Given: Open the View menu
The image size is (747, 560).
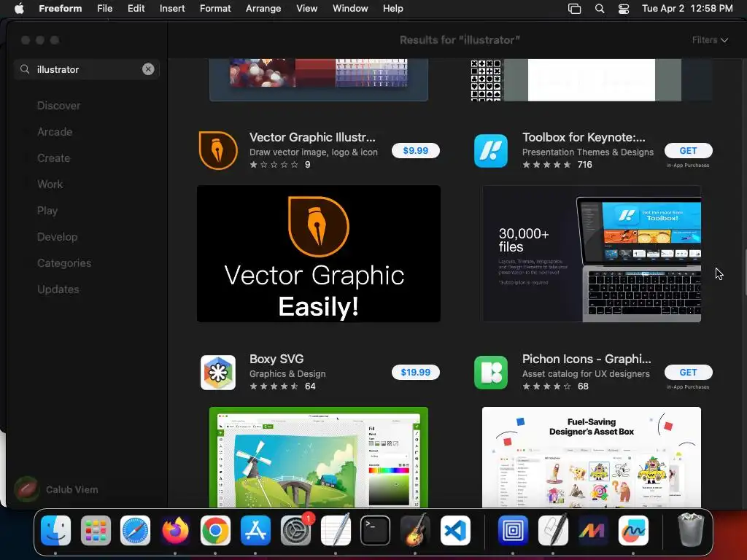Looking at the screenshot, I should (306, 8).
